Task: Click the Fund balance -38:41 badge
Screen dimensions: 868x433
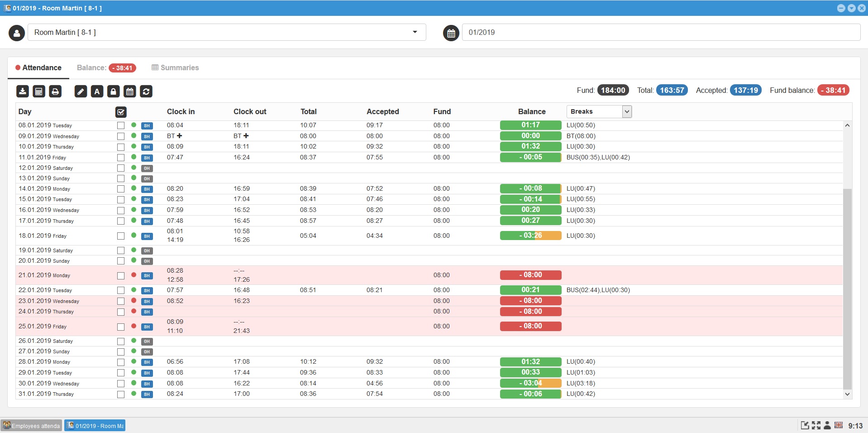Action: point(833,90)
